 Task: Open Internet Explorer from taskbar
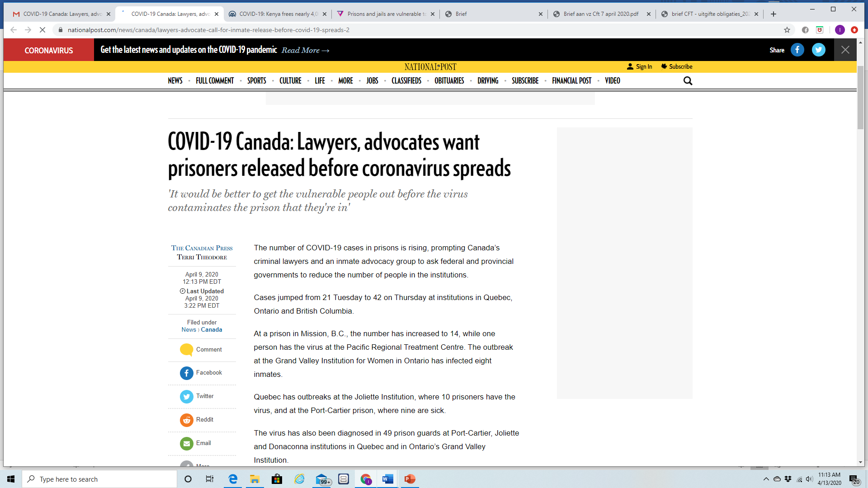[x=299, y=479]
